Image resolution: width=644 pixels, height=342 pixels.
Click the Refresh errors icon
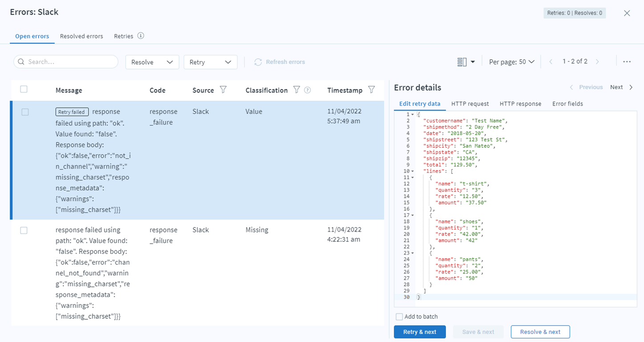pyautogui.click(x=258, y=62)
